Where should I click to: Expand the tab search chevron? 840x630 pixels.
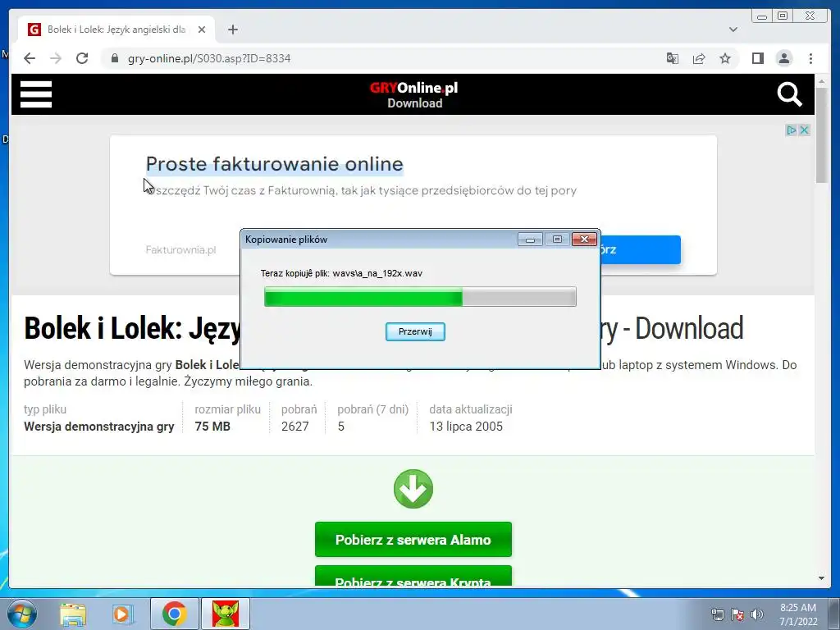(733, 30)
